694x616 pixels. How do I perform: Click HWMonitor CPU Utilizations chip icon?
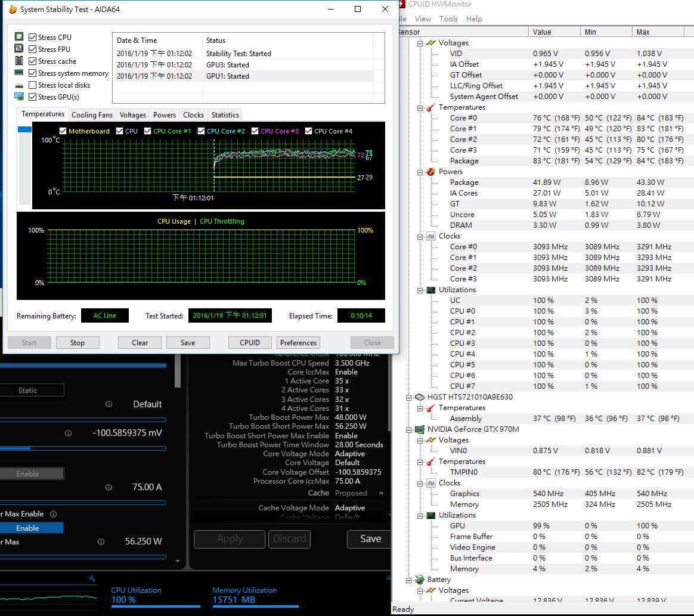point(431,290)
